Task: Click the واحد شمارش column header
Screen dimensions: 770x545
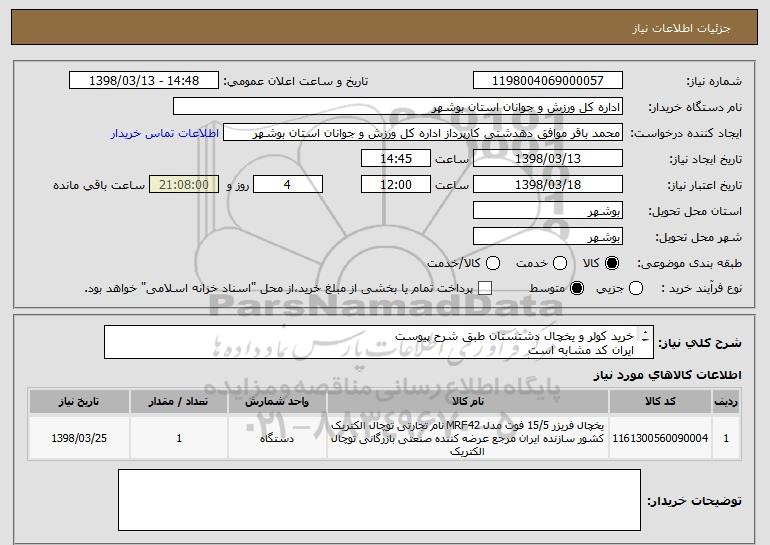Action: (x=277, y=402)
